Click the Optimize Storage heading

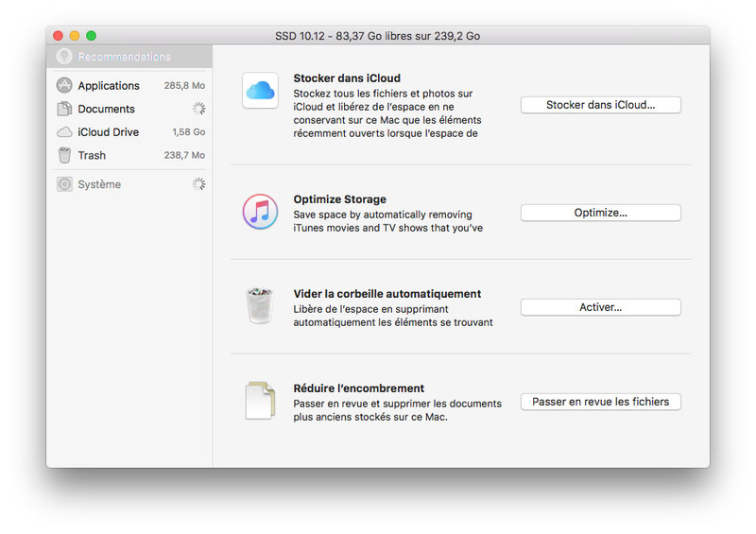click(x=339, y=199)
